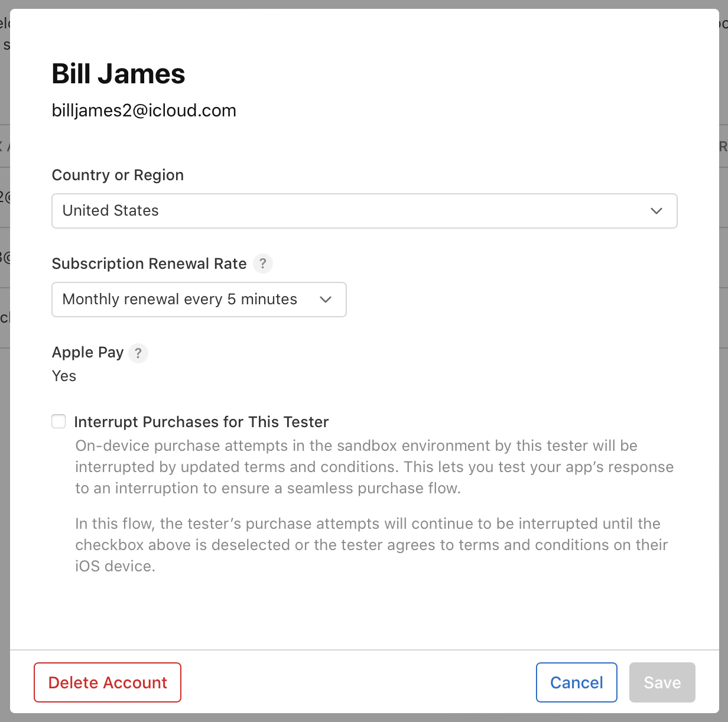Click Delete Account
The width and height of the screenshot is (728, 722).
(107, 682)
